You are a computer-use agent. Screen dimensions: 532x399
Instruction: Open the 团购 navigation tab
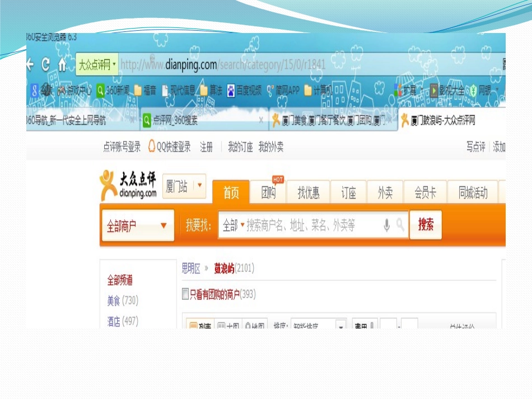tap(268, 192)
